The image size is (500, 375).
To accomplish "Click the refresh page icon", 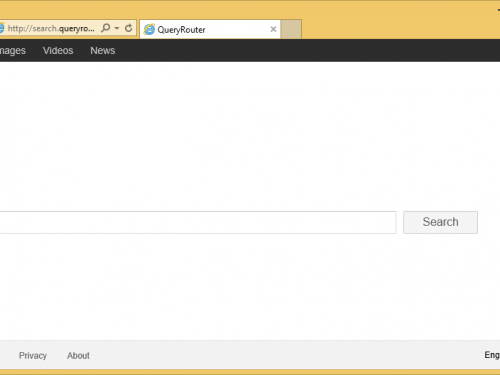I will pos(128,28).
